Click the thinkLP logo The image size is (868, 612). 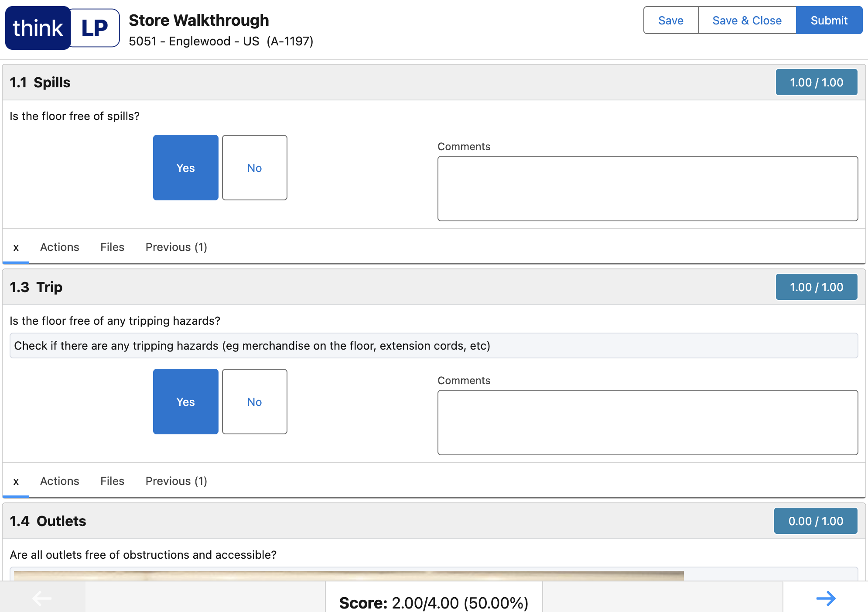coord(62,28)
